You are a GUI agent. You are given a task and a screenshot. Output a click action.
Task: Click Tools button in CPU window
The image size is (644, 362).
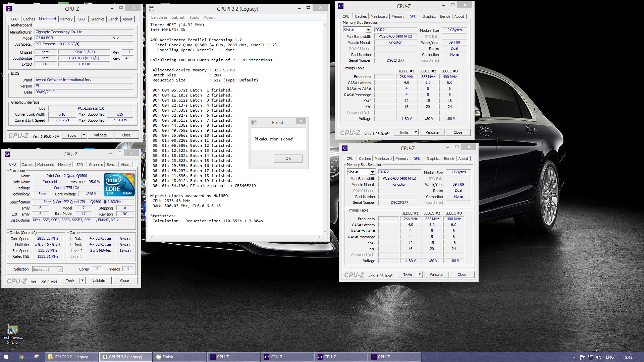pos(70,281)
